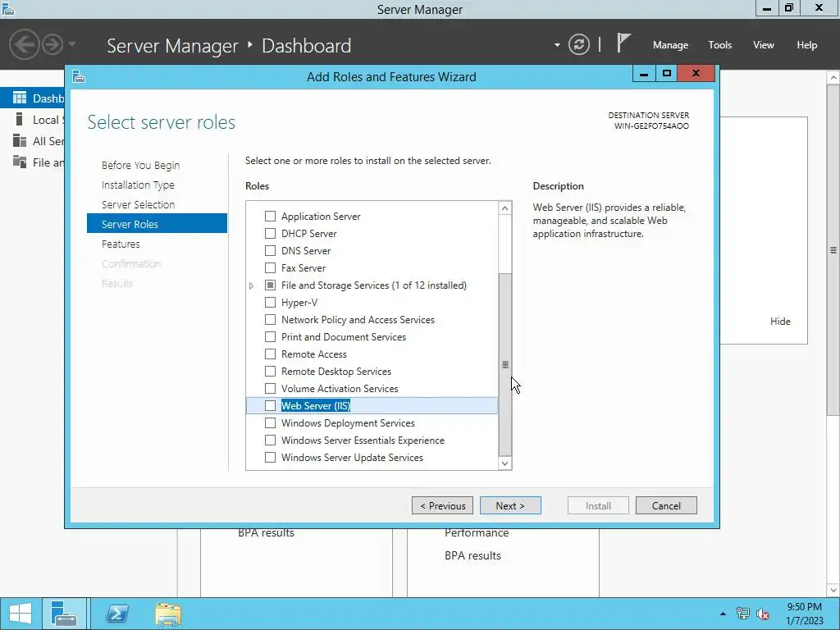Check Windows Deployment Services
This screenshot has width=840, height=630.
[270, 422]
